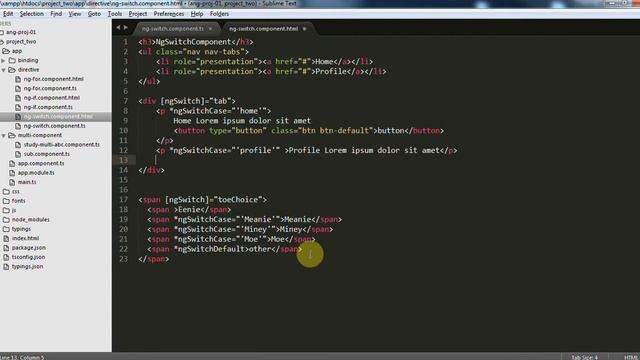
Task: Click 'toeChoice' in line 17
Action: click(238, 200)
